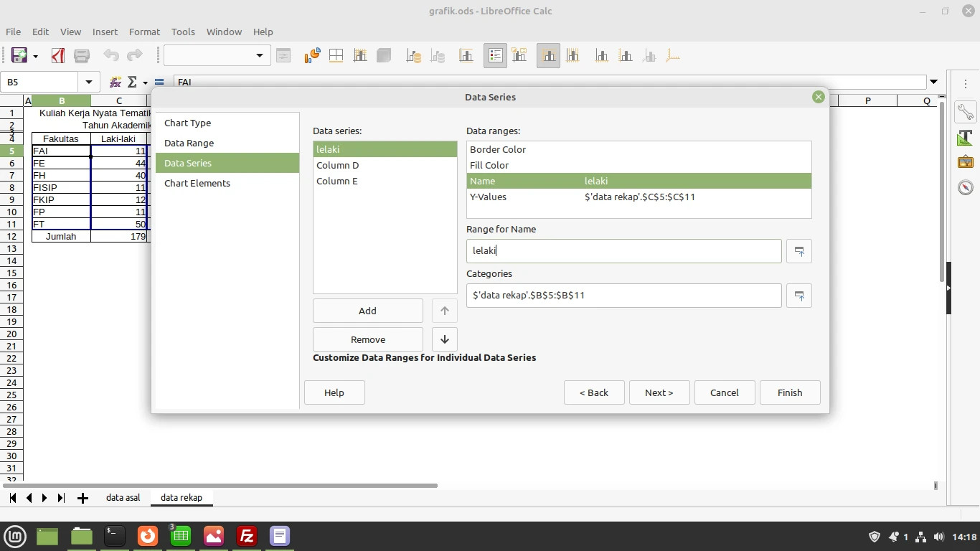Select the Fill Color data range row
The width and height of the screenshot is (980, 551).
click(639, 165)
